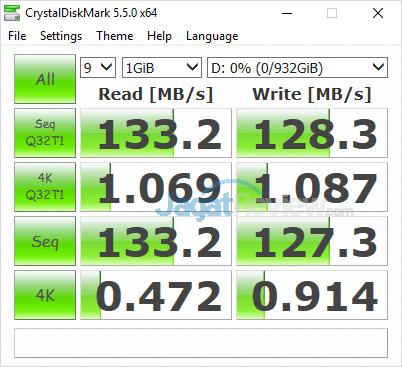Click the 4K Q32T1 write result 1.087
Viewport: 402px width, 367px height.
(312, 187)
